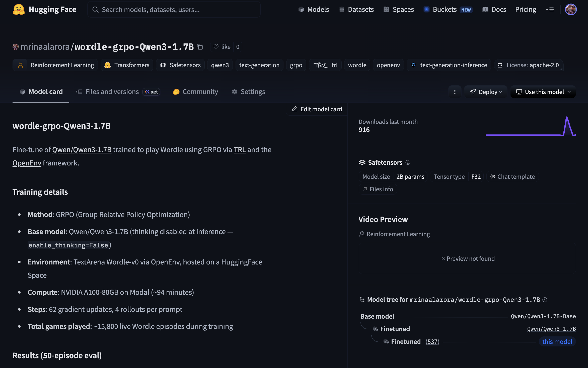Click the Model tree info icon
Viewport: 588px width, 368px height.
click(545, 300)
